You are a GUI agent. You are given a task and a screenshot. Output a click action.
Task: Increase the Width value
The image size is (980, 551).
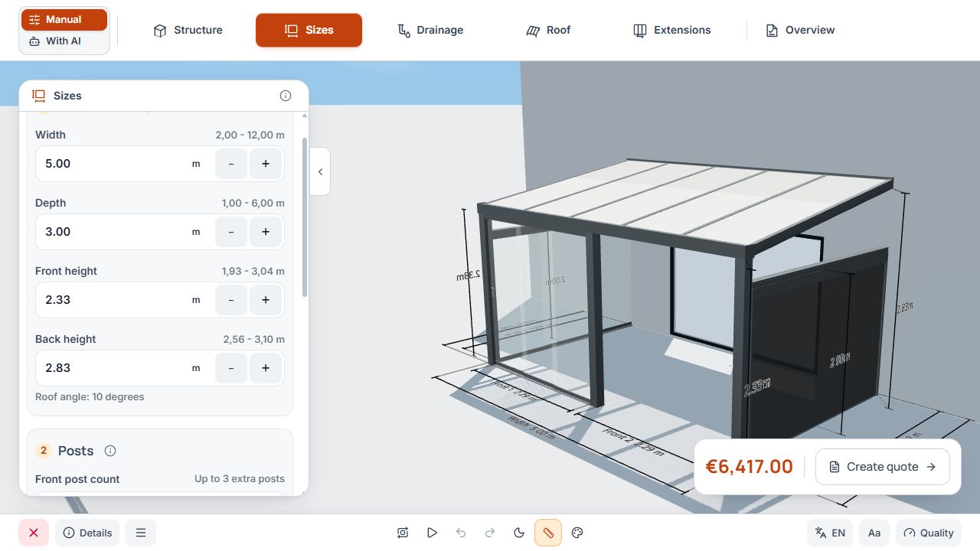click(266, 164)
